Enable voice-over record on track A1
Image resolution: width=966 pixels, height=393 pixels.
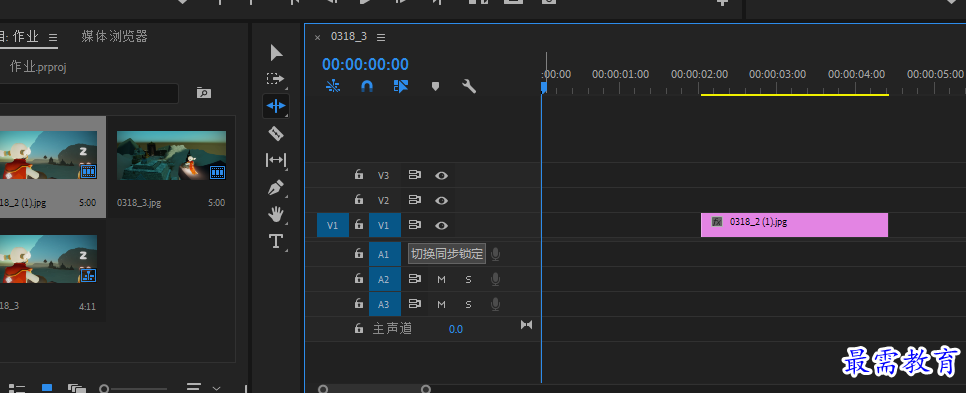coord(495,254)
